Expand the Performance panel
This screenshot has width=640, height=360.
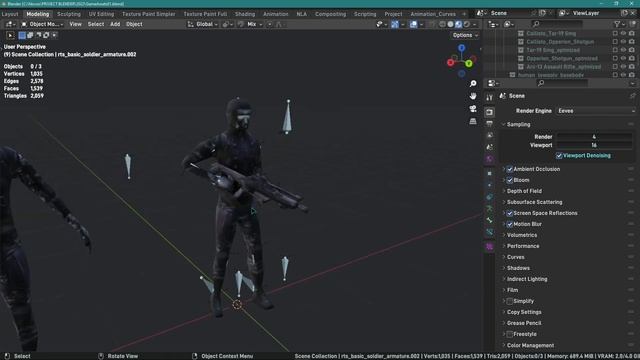[523, 246]
